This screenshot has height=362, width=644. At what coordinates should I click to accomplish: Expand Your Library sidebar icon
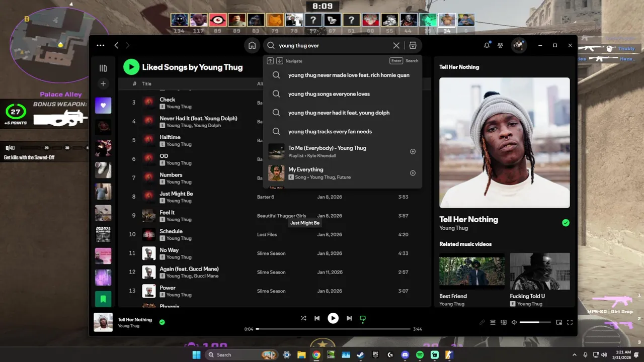tap(103, 68)
